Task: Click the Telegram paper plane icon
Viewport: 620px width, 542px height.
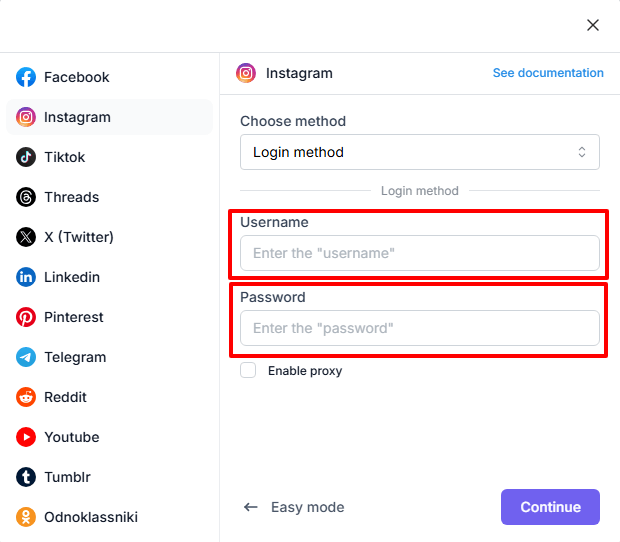Action: [26, 357]
